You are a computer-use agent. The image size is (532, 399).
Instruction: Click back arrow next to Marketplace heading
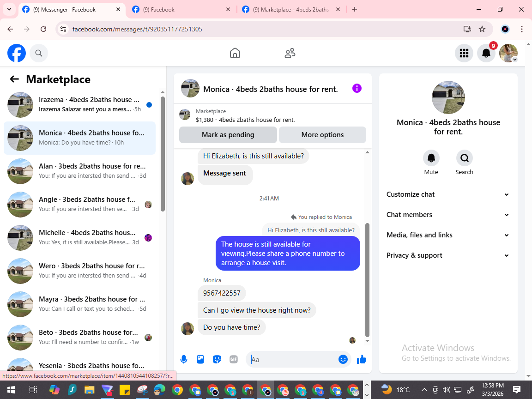(x=14, y=79)
